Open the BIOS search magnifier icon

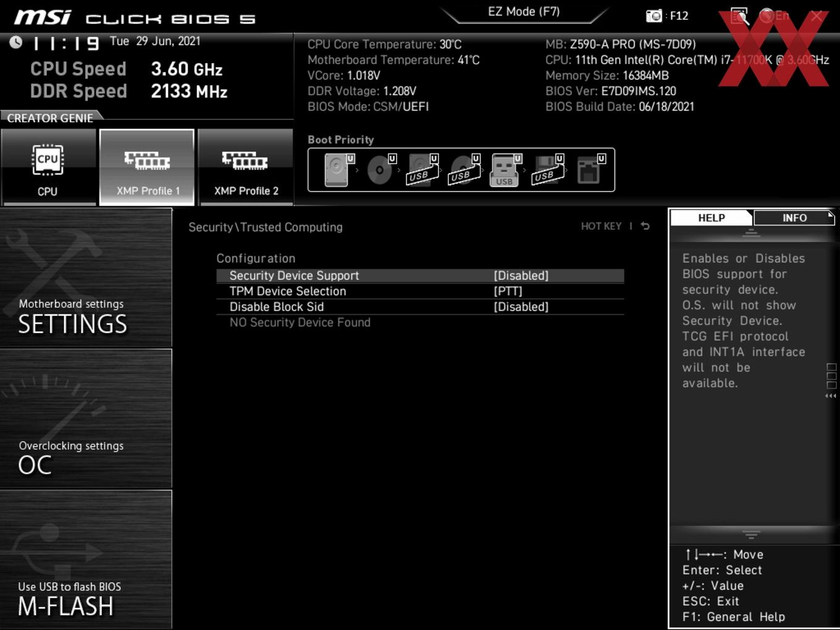coord(739,16)
